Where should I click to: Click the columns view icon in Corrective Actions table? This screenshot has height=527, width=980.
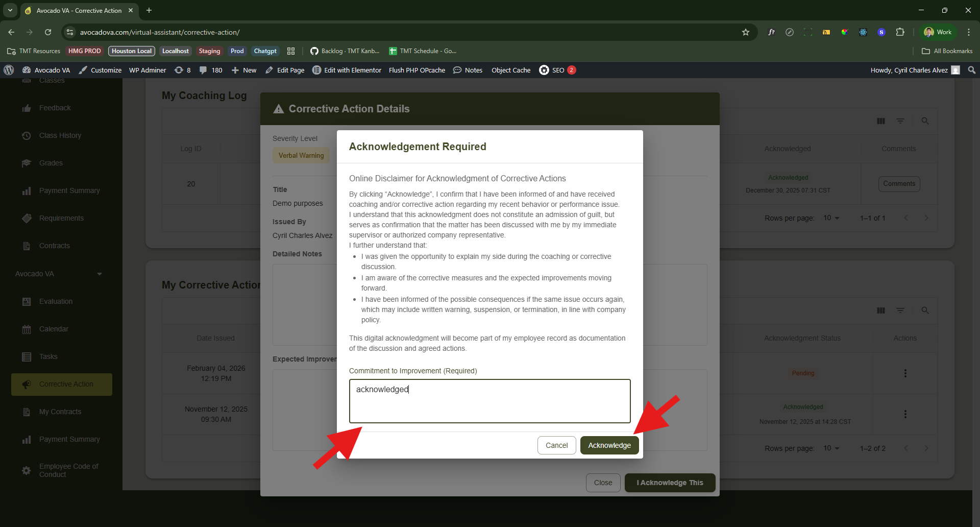[x=881, y=310]
